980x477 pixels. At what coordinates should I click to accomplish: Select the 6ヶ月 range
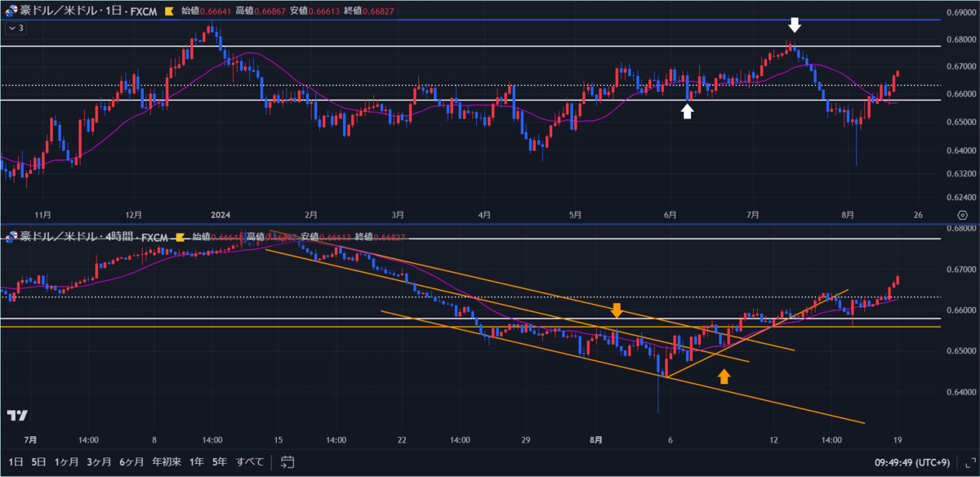(x=133, y=461)
